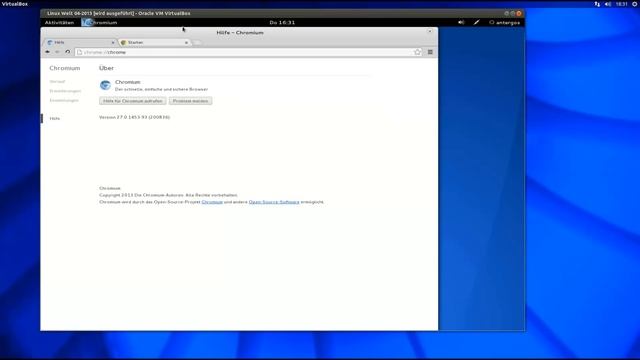
Task: Click the browser forward arrow
Action: coord(57,52)
